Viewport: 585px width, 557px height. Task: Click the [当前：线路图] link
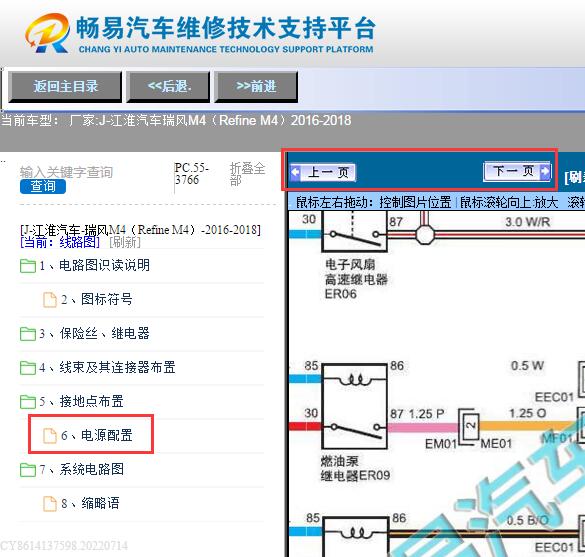60,242
